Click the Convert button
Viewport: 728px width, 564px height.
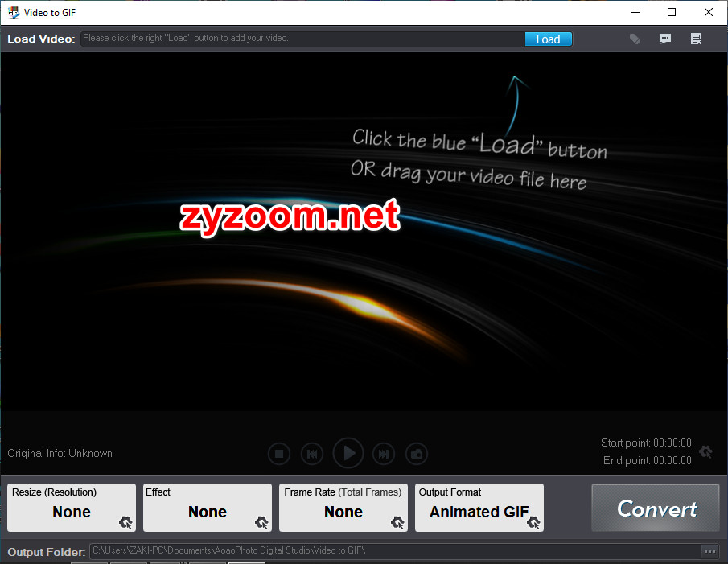[x=656, y=508]
